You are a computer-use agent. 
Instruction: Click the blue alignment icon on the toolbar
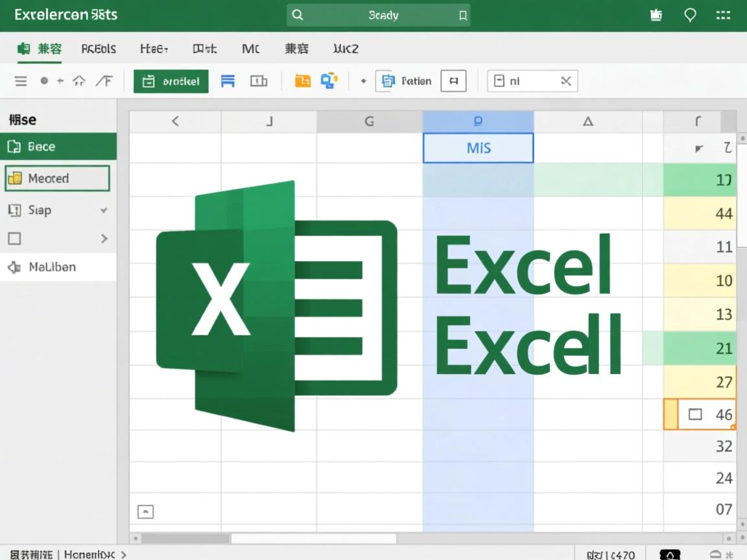pyautogui.click(x=228, y=81)
